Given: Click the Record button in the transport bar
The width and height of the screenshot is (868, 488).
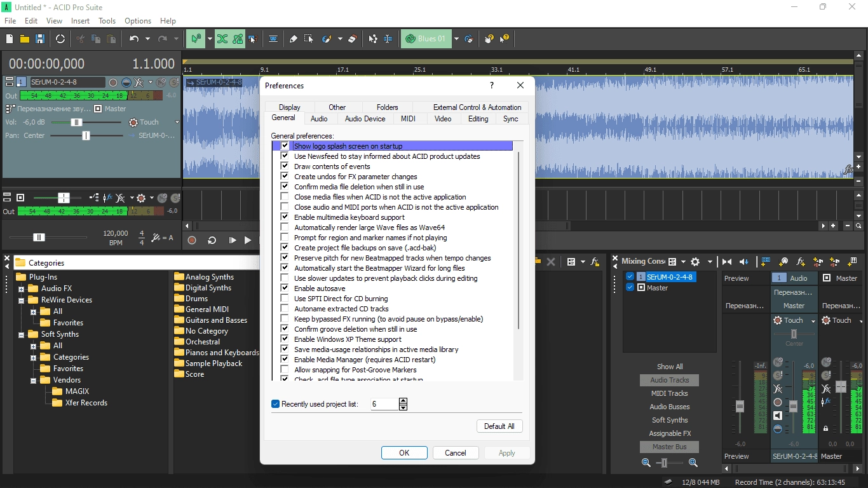Looking at the screenshot, I should tap(192, 240).
